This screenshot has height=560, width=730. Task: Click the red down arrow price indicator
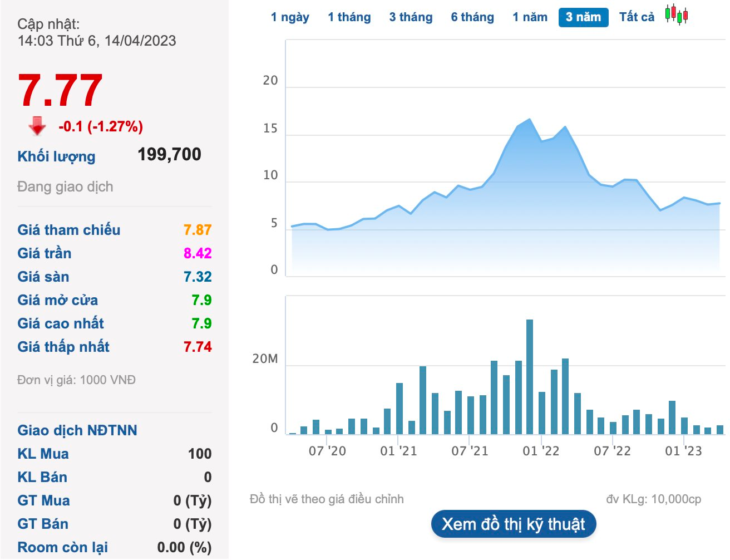(37, 126)
